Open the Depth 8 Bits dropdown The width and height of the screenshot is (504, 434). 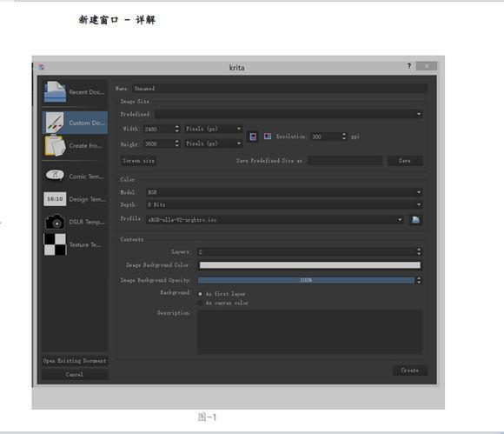[x=284, y=204]
